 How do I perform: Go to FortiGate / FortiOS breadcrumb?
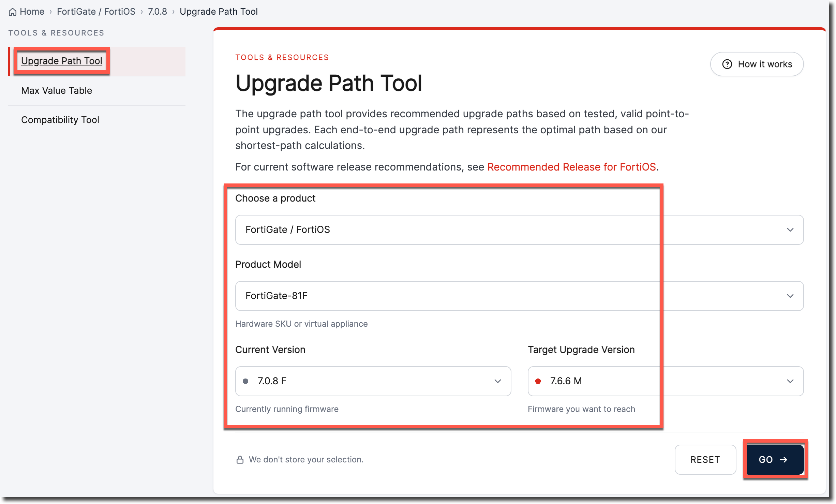[x=96, y=12]
